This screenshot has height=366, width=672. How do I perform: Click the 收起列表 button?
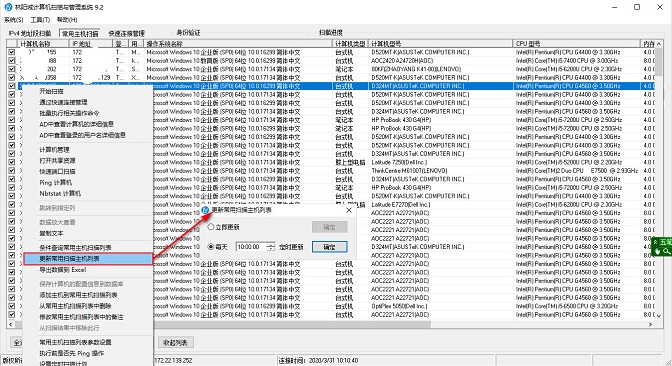(176, 342)
